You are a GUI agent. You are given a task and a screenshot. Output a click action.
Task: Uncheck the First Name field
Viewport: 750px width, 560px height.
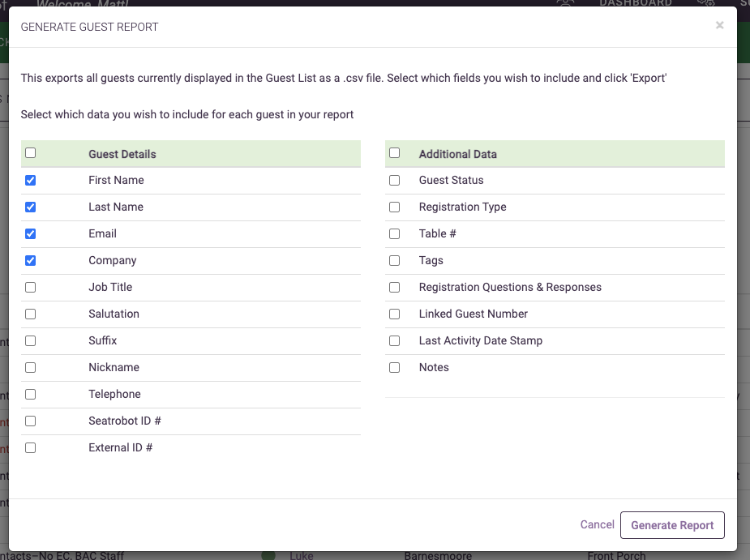[30, 180]
